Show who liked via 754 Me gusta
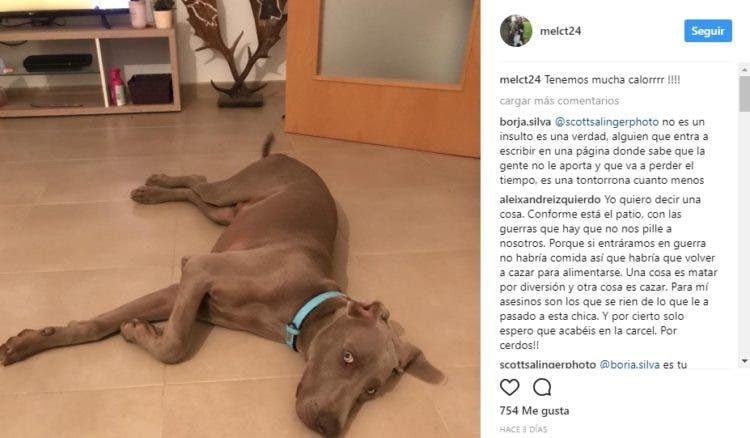 click(534, 411)
